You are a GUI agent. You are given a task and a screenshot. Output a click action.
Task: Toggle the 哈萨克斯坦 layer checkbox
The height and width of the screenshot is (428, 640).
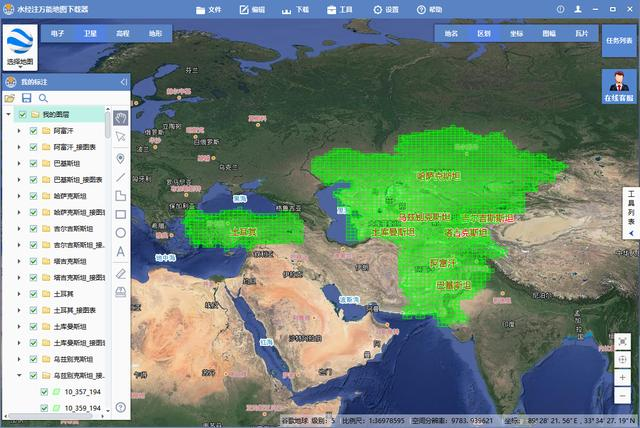33,196
